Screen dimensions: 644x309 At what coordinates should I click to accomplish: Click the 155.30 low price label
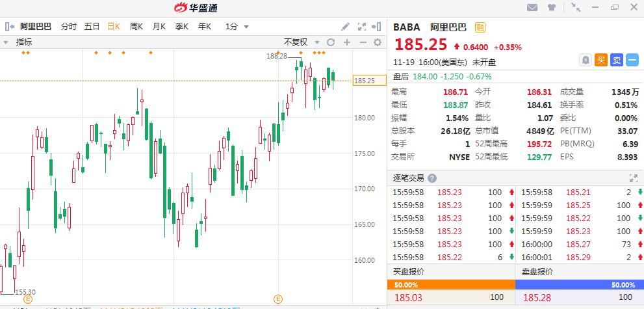(x=25, y=292)
